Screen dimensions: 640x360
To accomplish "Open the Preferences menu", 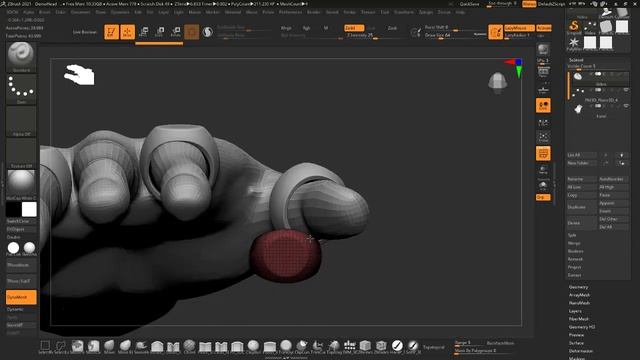I will coord(291,12).
